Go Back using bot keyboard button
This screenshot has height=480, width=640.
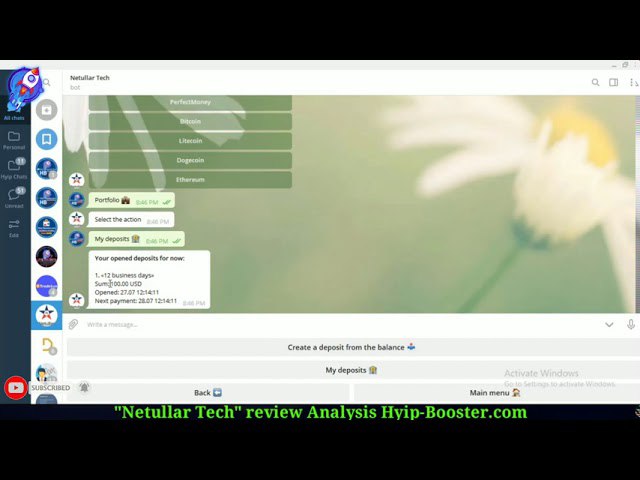point(208,393)
